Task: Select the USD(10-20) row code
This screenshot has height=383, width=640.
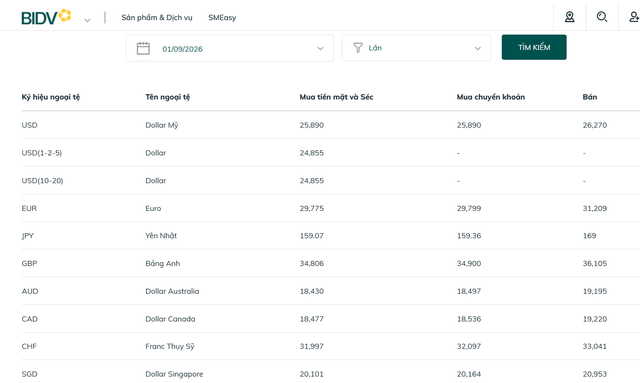Action: (42, 180)
